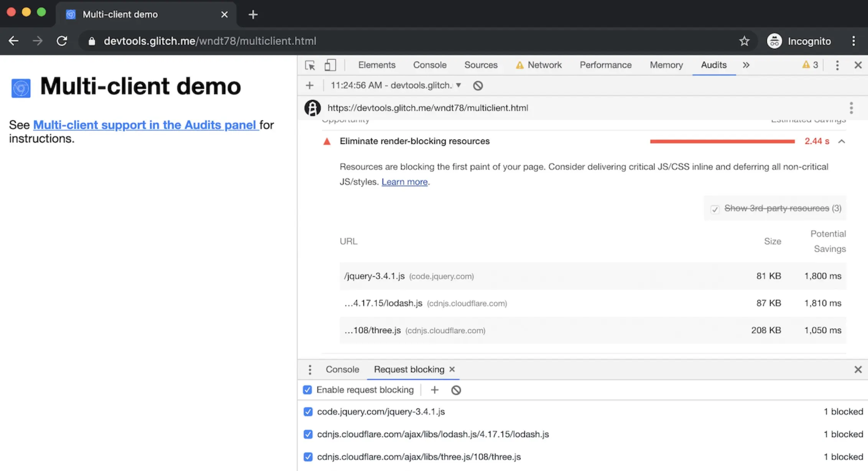The width and height of the screenshot is (868, 471).
Task: Uncheck Enable request blocking
Action: (x=307, y=390)
